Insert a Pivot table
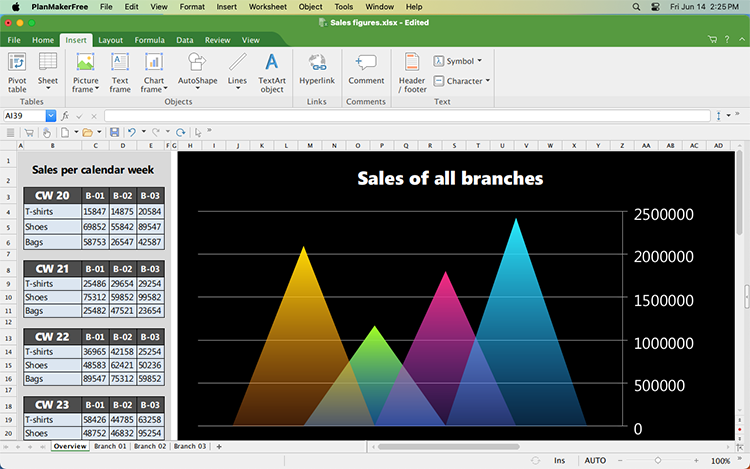 pyautogui.click(x=17, y=72)
